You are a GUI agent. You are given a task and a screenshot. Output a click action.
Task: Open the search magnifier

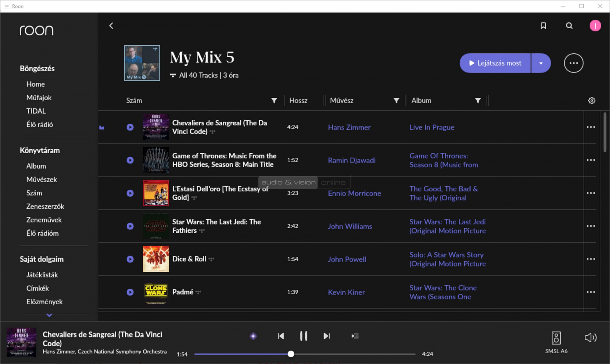(569, 26)
